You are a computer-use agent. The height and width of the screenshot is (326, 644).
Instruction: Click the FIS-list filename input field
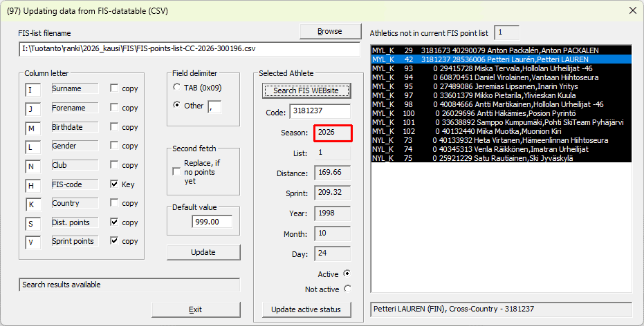click(x=190, y=50)
